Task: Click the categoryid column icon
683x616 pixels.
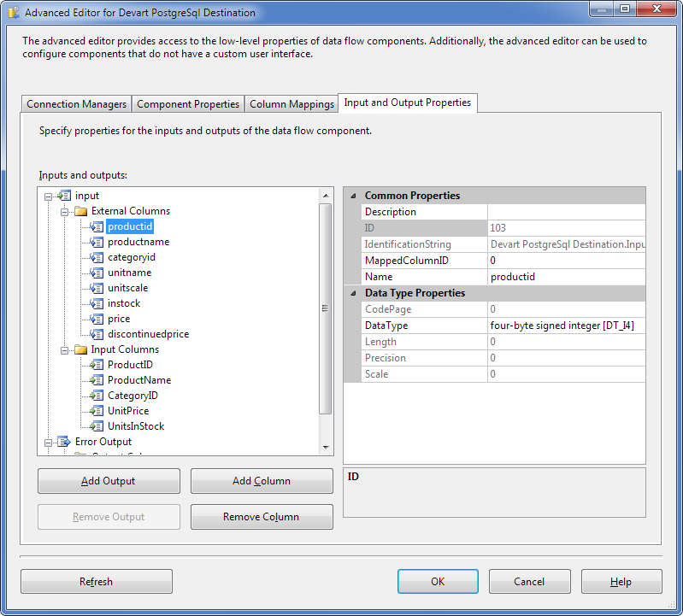Action: 97,257
